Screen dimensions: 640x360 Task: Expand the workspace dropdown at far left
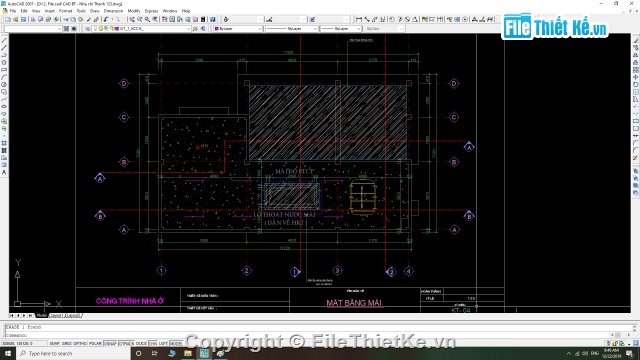coord(59,29)
